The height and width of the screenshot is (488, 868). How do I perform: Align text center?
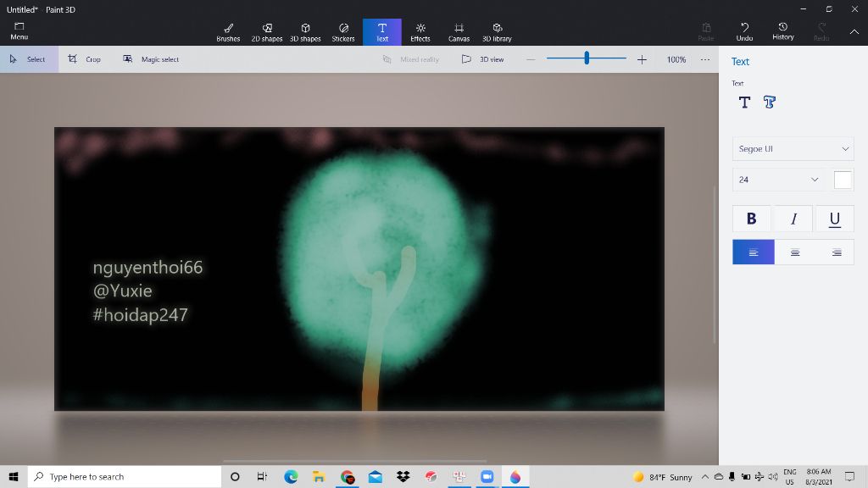click(x=795, y=252)
